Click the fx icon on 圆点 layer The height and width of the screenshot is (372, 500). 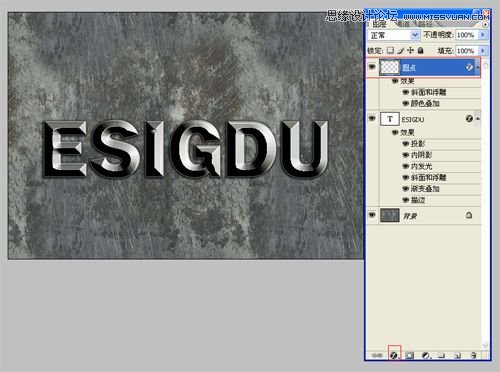coord(469,67)
